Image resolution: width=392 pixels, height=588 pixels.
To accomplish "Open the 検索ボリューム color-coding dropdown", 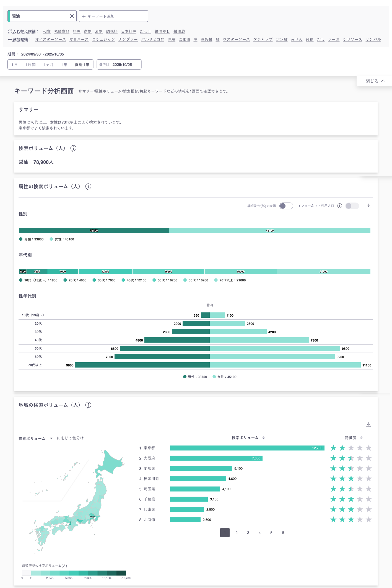I will pos(36,438).
